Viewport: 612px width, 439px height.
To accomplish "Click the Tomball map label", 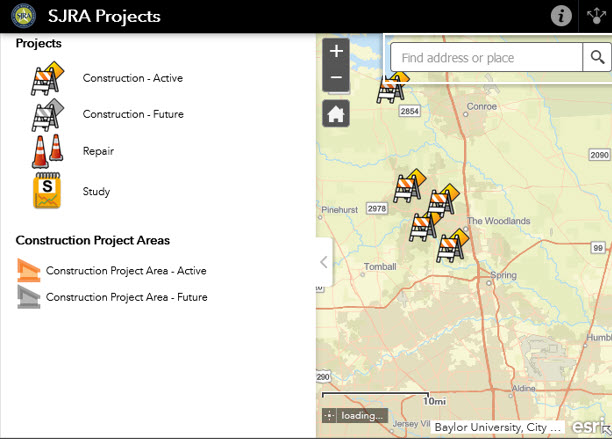I will pyautogui.click(x=380, y=267).
